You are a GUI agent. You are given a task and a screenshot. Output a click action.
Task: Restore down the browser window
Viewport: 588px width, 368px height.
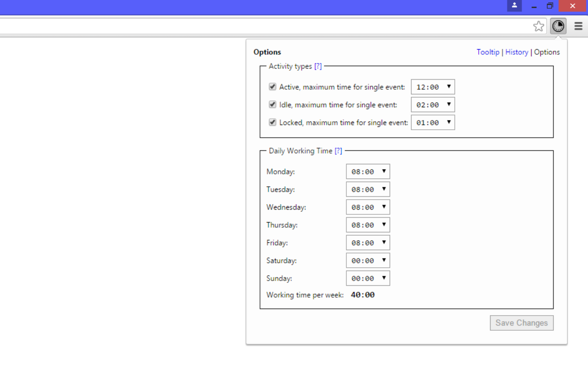coord(550,6)
